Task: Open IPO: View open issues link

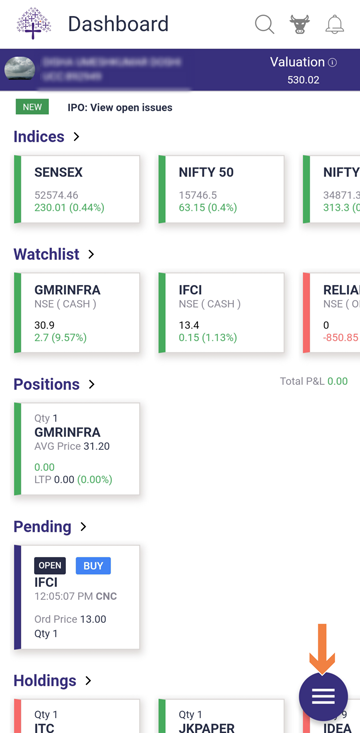Action: point(120,108)
